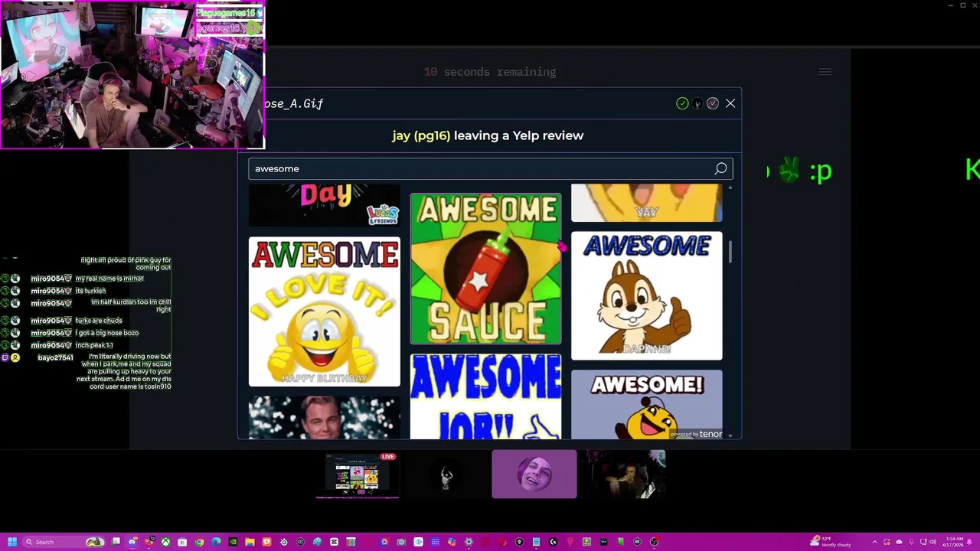
Task: Click the search magnifier icon in GIF search
Action: (720, 168)
